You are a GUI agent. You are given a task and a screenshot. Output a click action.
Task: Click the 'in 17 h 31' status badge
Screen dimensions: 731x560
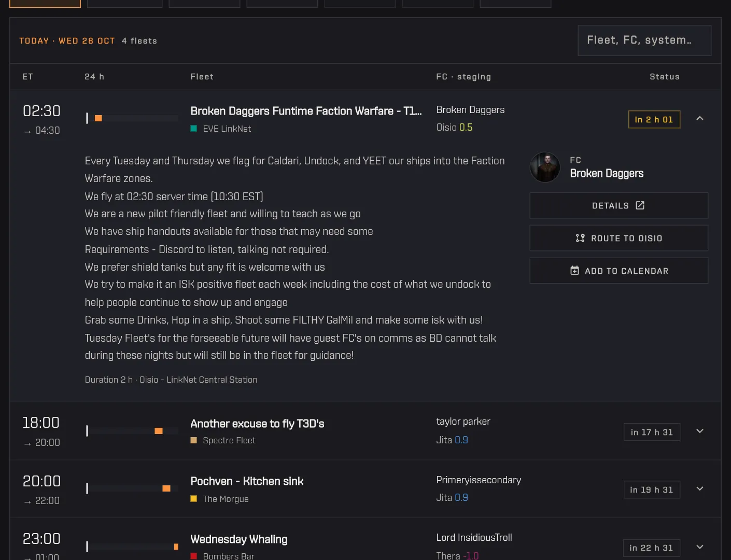pos(652,432)
